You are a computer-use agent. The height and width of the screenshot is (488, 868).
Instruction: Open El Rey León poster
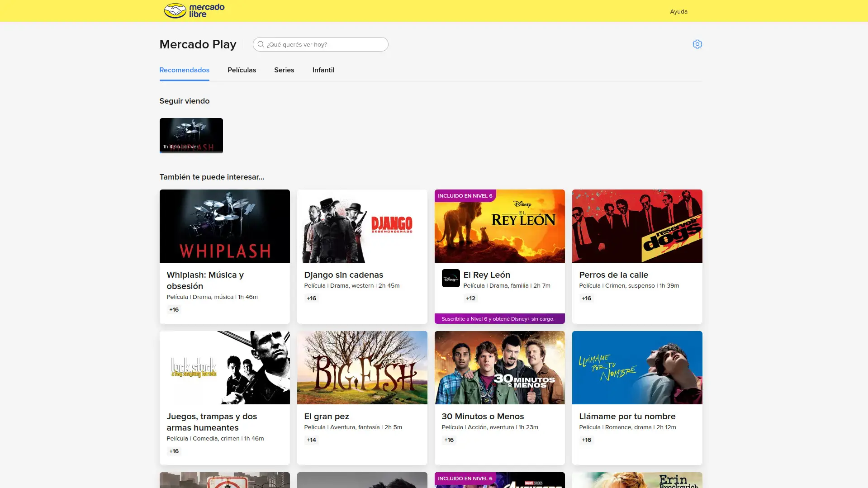point(499,226)
